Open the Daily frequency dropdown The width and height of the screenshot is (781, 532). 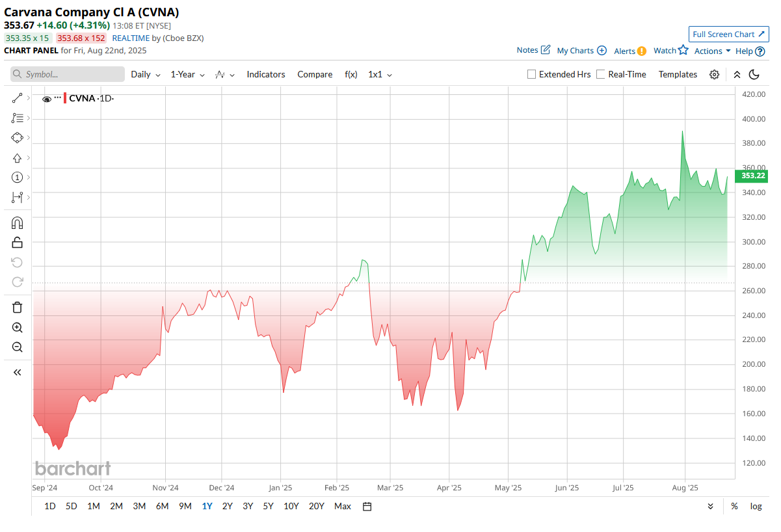point(146,75)
